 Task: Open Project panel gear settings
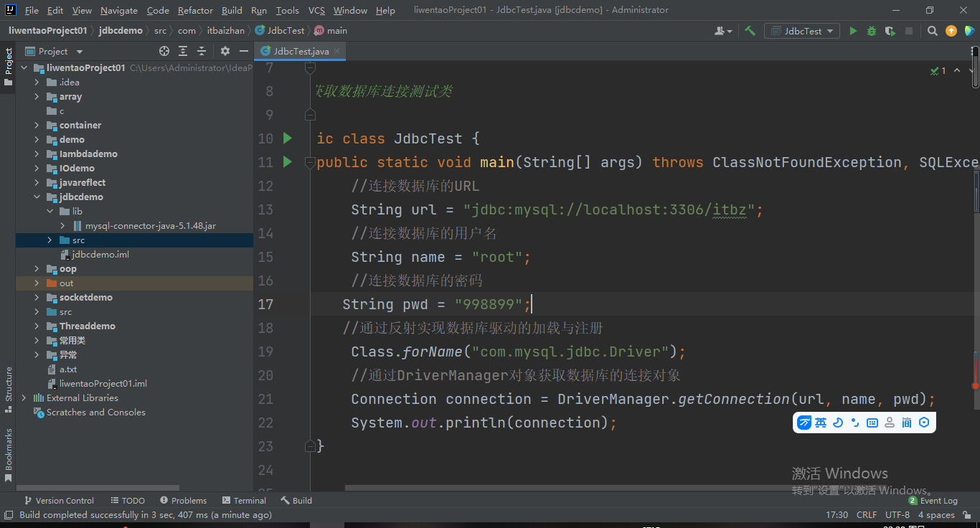point(225,51)
